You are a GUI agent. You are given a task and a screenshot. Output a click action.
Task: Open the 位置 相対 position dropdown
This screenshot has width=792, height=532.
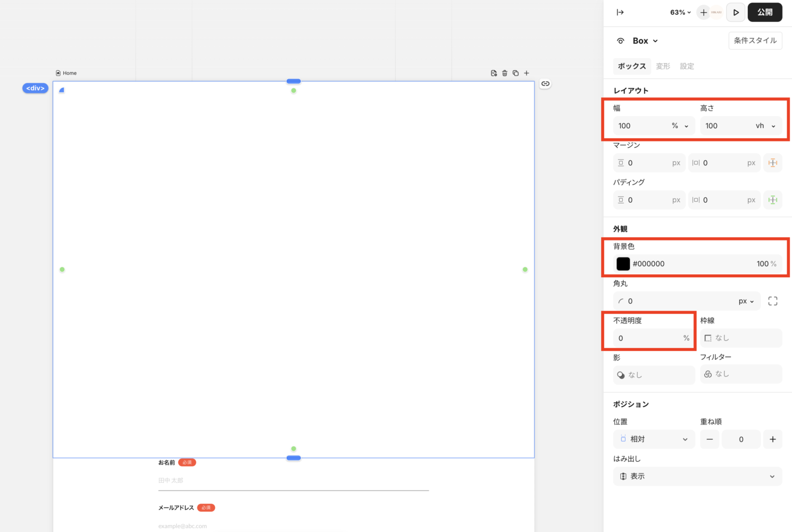pyautogui.click(x=654, y=439)
